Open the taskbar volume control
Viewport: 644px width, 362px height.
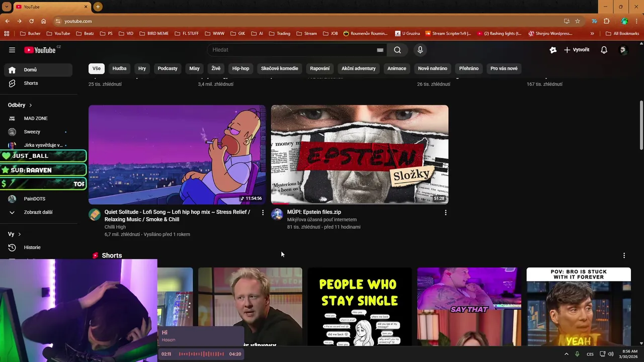tap(610, 354)
